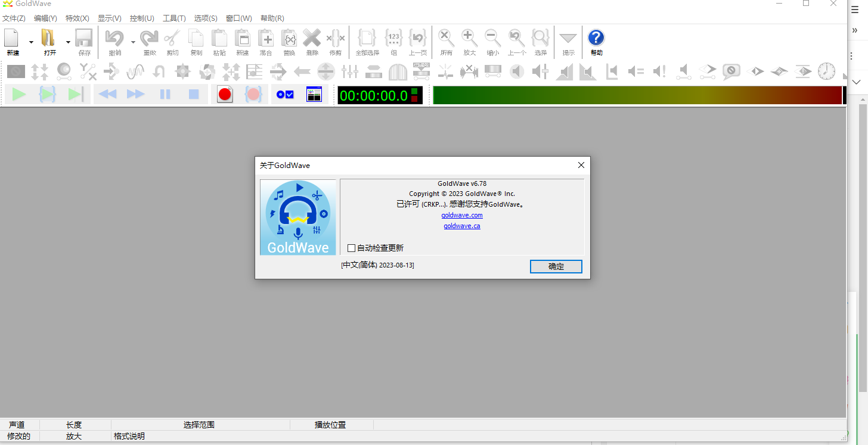Close the 关于GoldWave dialog
Screen dimensions: 868x445
(x=581, y=165)
